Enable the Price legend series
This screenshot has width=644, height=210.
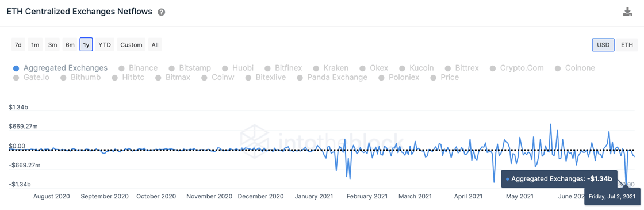[x=444, y=77]
